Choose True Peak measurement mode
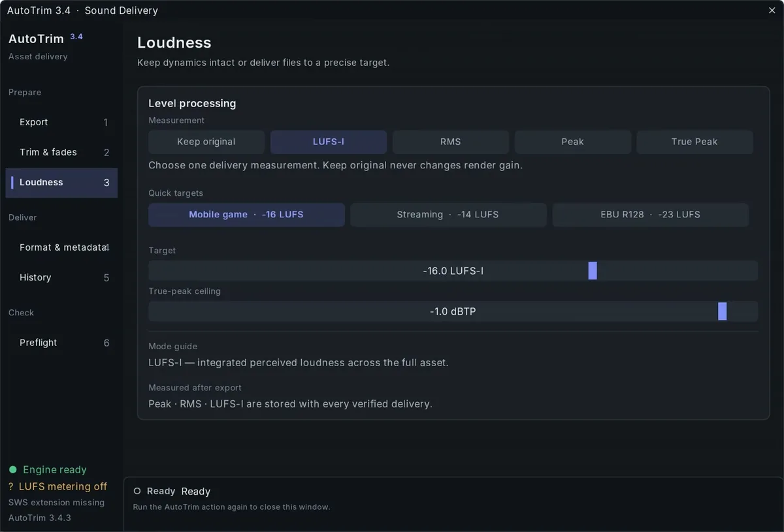The image size is (784, 532). pos(694,142)
